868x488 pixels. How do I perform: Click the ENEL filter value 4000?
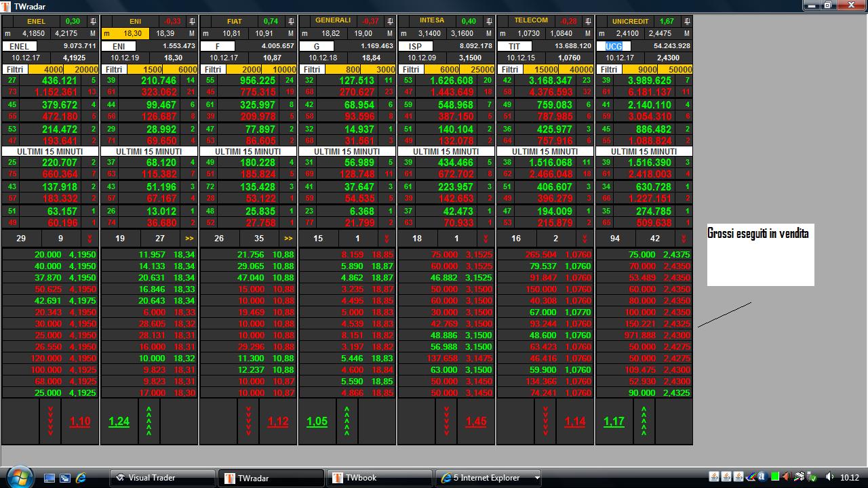(46, 69)
